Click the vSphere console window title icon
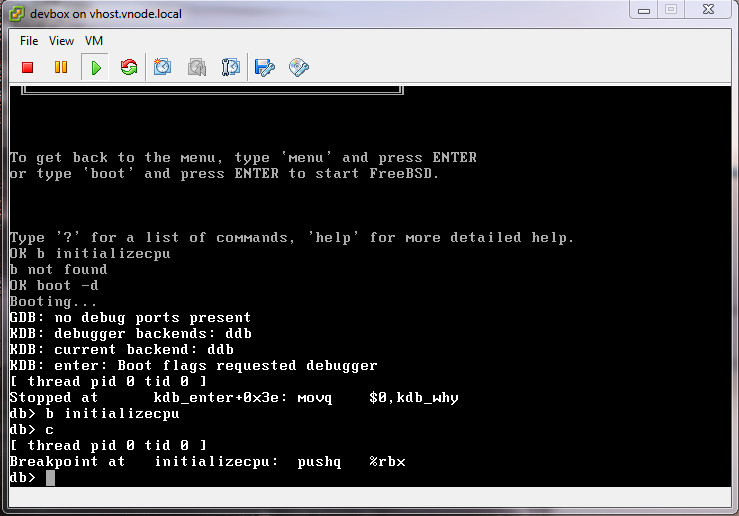 (x=16, y=14)
